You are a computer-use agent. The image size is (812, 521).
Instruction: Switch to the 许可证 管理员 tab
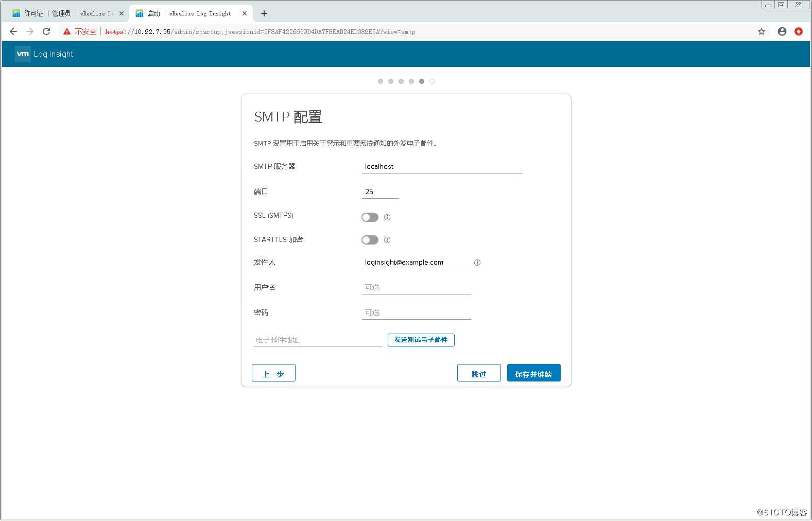(x=68, y=13)
